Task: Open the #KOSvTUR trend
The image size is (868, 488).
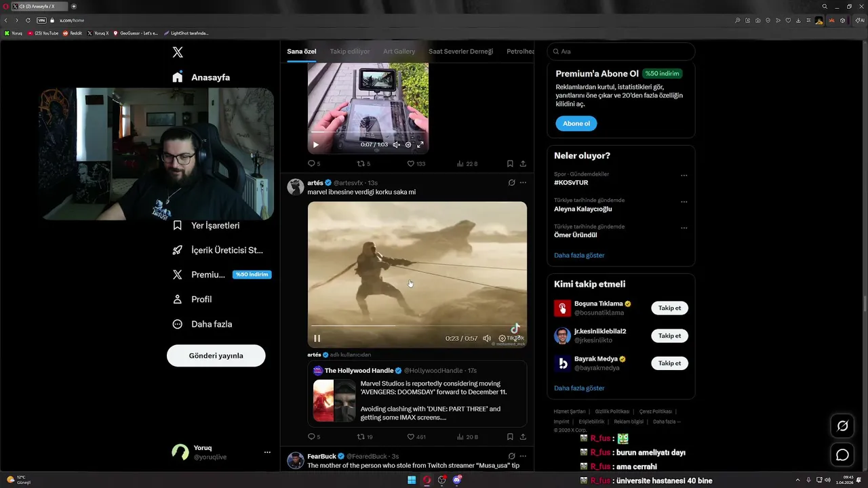Action: 571,182
